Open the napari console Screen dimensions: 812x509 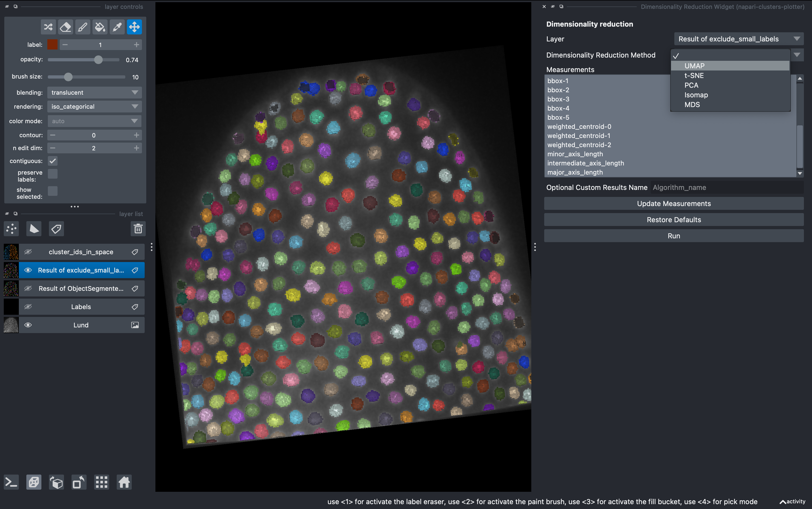[11, 482]
